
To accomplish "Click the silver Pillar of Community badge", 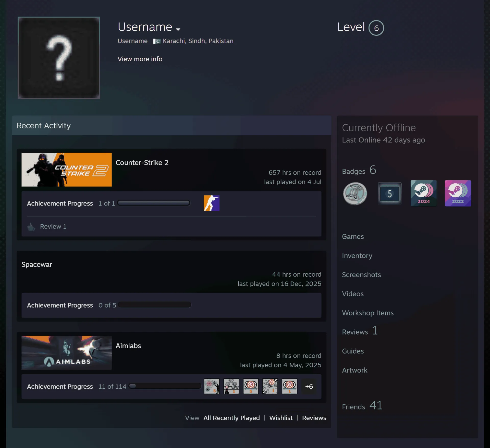I will coord(355,194).
